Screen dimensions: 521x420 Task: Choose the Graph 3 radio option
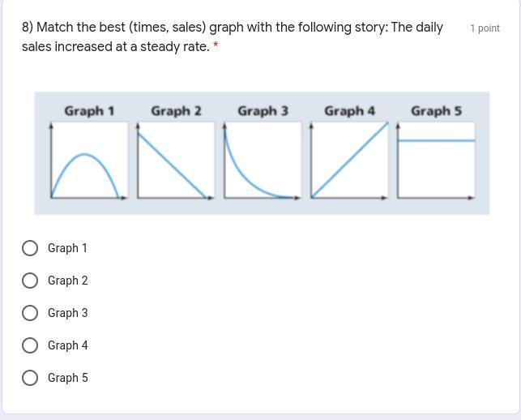30,313
